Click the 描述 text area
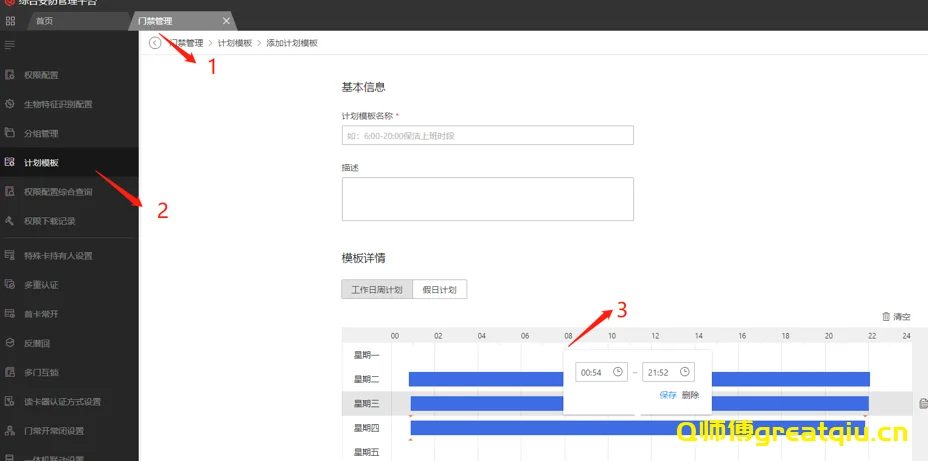Screen dimensions: 928x461 (x=487, y=198)
